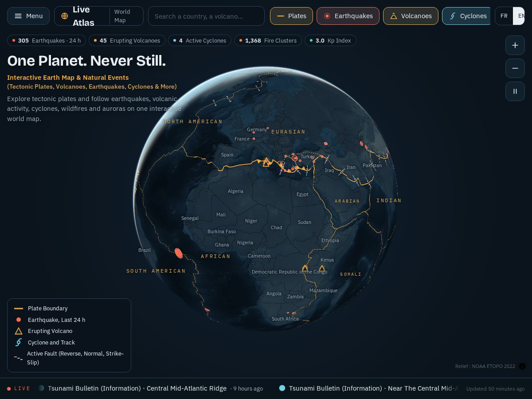
Task: Click the Active Fault legend dashes icon
Action: 18,358
